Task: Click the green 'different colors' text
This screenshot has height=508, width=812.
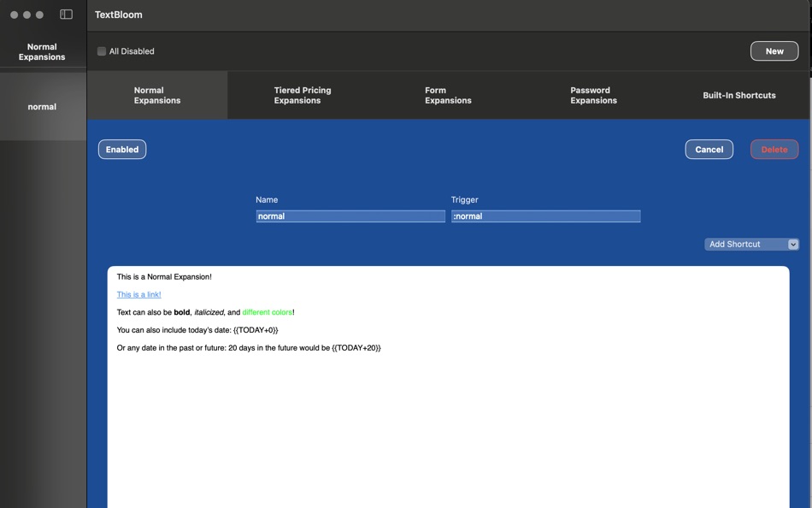Action: [268, 312]
